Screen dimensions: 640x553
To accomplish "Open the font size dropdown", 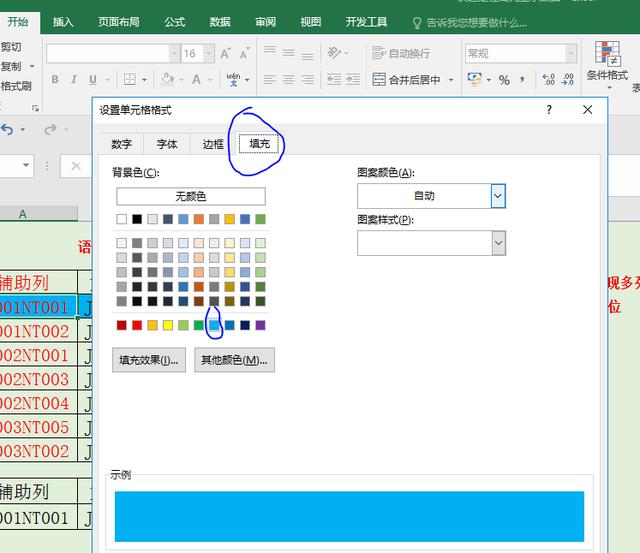I will [x=209, y=53].
